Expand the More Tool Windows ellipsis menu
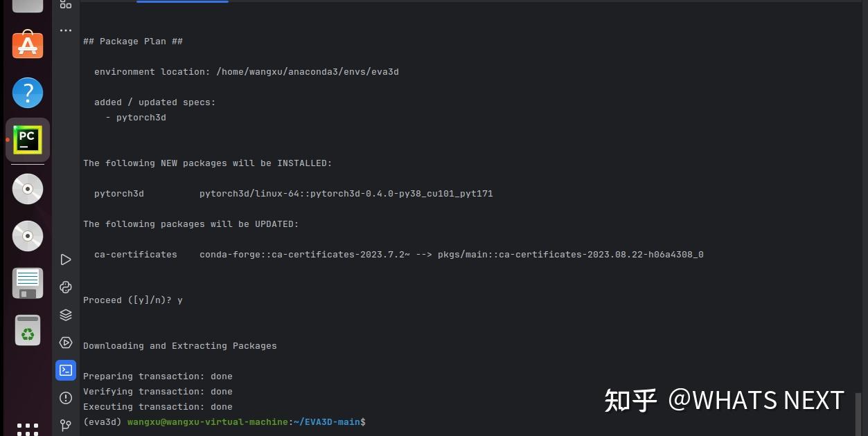The height and width of the screenshot is (436, 868). pos(66,30)
